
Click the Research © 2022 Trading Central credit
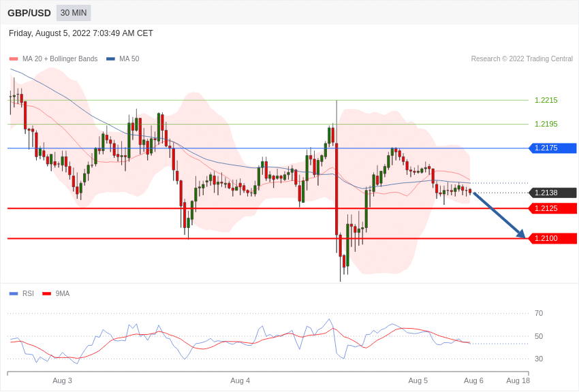pyautogui.click(x=522, y=59)
